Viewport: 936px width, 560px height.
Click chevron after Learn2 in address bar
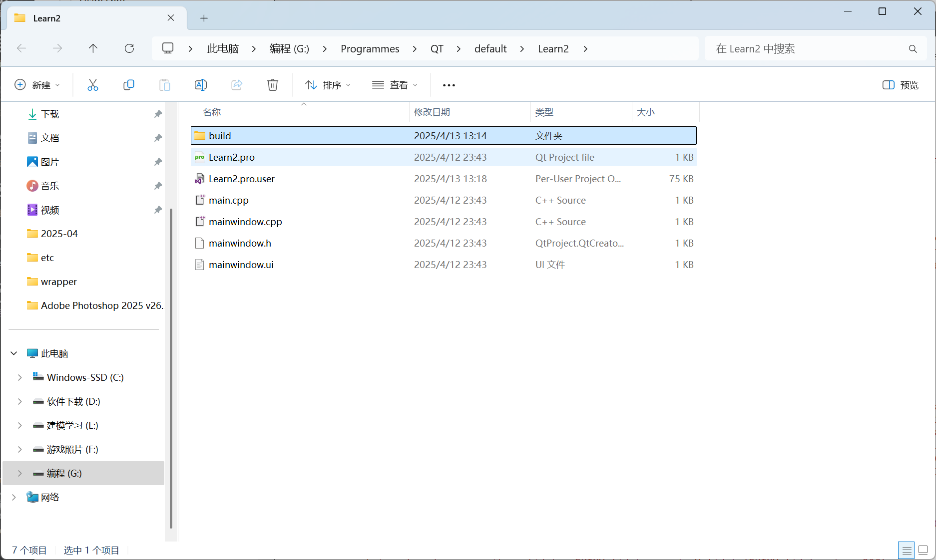point(585,49)
